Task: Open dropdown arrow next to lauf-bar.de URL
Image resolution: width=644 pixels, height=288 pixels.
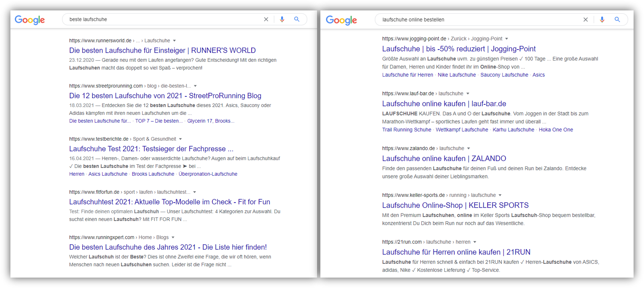Action: (468, 93)
